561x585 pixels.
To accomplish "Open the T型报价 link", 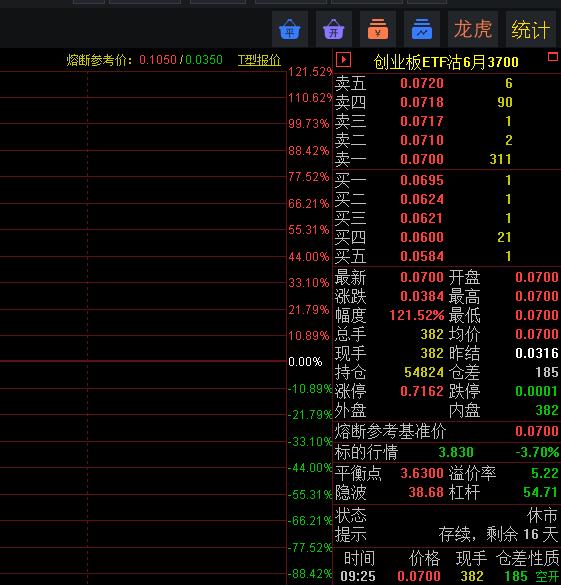I will tap(259, 60).
